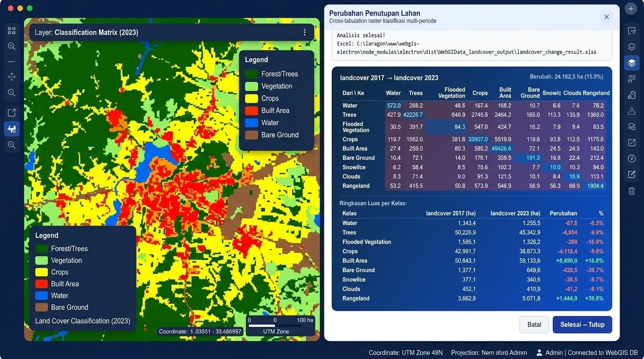Open the outlined layers icon in right sidebar
The image size is (644, 359).
[x=632, y=47]
